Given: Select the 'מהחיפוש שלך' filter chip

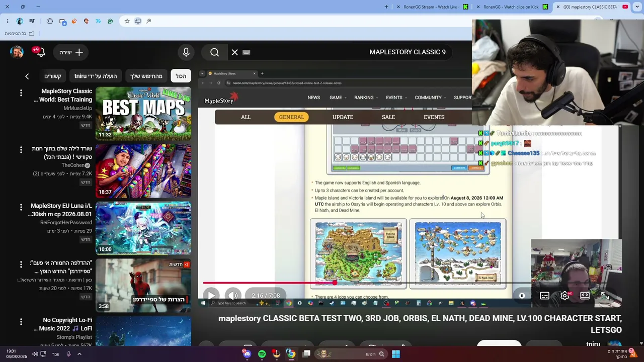Looking at the screenshot, I should [146, 76].
